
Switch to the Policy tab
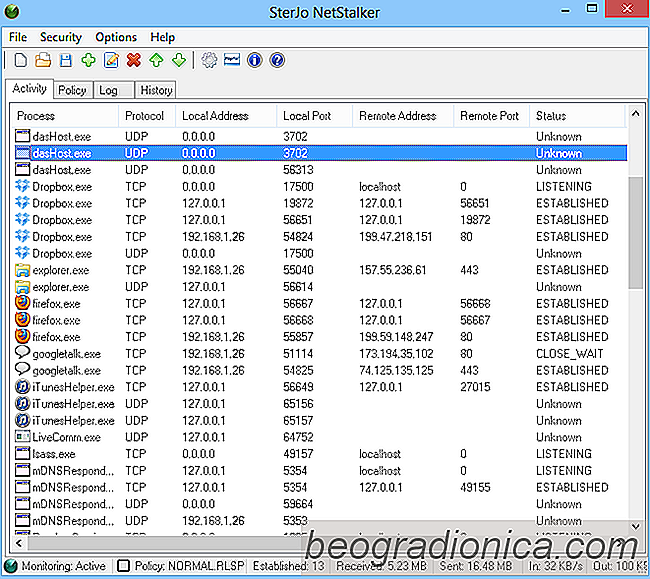coord(73,90)
